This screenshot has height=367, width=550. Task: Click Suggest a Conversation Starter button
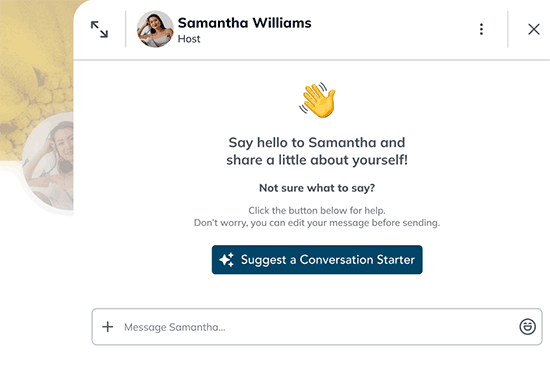tap(317, 260)
